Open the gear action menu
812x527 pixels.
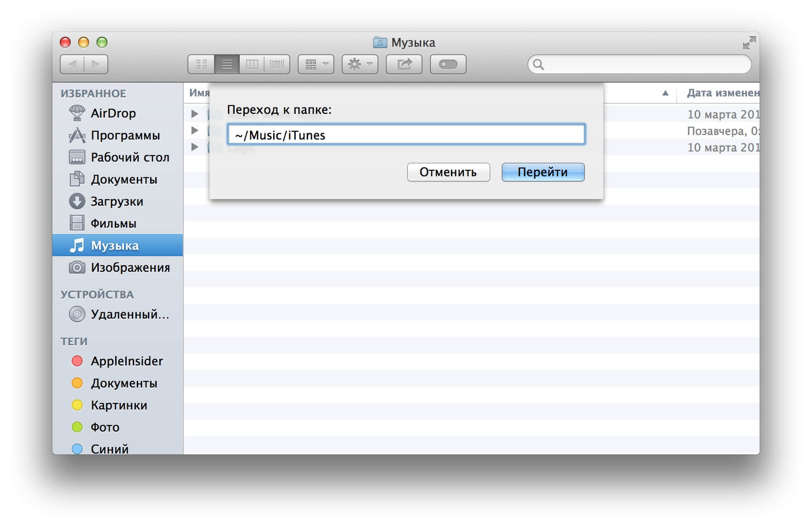click(x=360, y=64)
